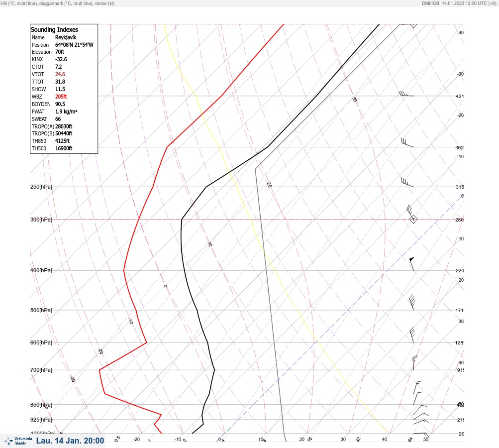Select the '400[hPa]' pressure label
The image size is (499, 448).
point(41,270)
